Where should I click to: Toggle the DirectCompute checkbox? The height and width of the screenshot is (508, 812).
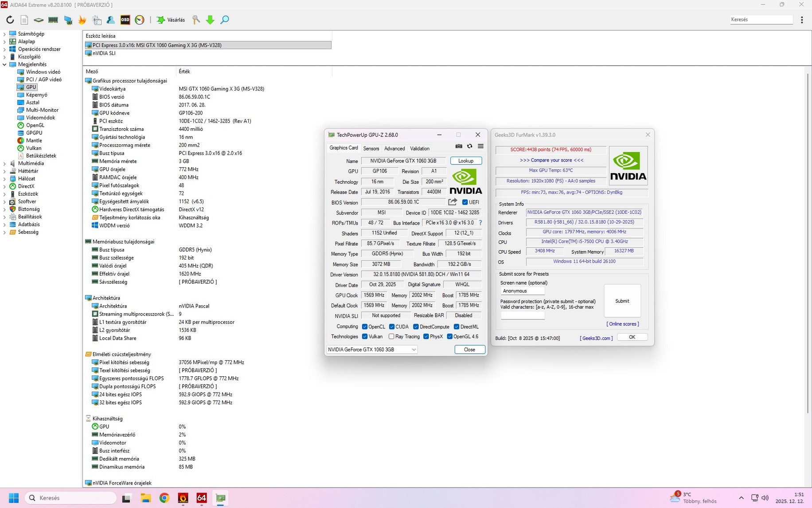(416, 327)
